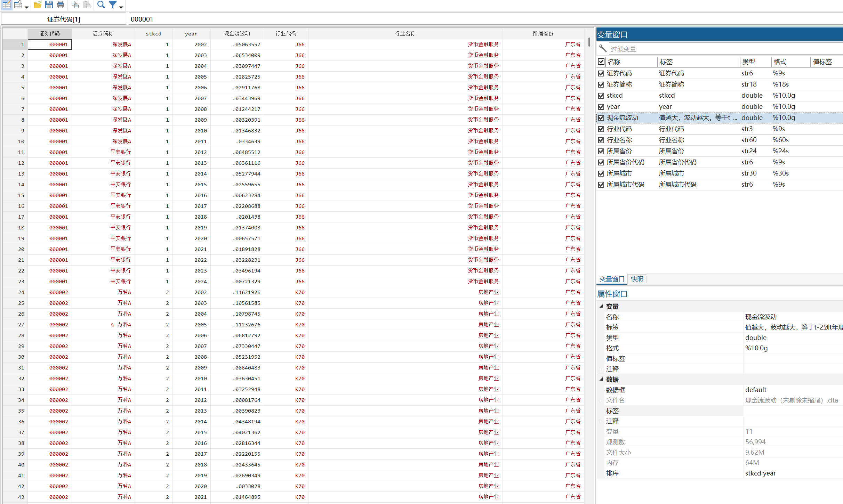The width and height of the screenshot is (843, 504).
Task: Click the open file folder icon
Action: tap(37, 5)
